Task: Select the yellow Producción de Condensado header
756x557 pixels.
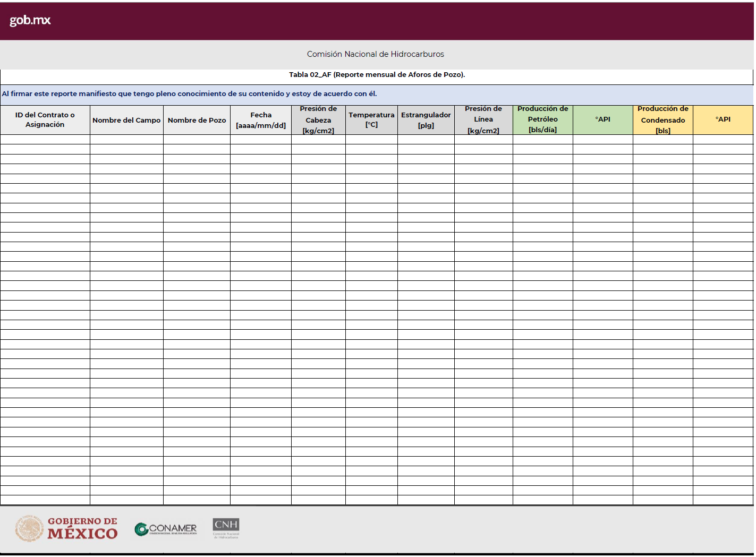Action: tap(662, 120)
